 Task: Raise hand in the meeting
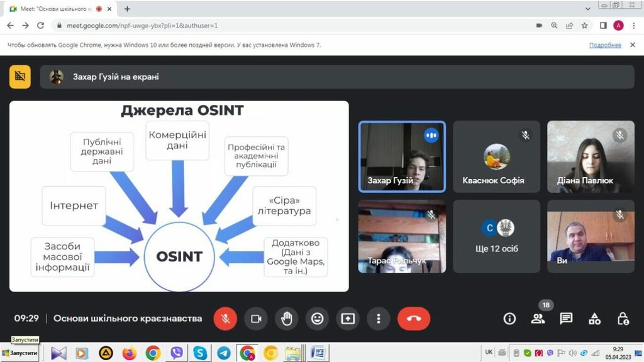[287, 319]
